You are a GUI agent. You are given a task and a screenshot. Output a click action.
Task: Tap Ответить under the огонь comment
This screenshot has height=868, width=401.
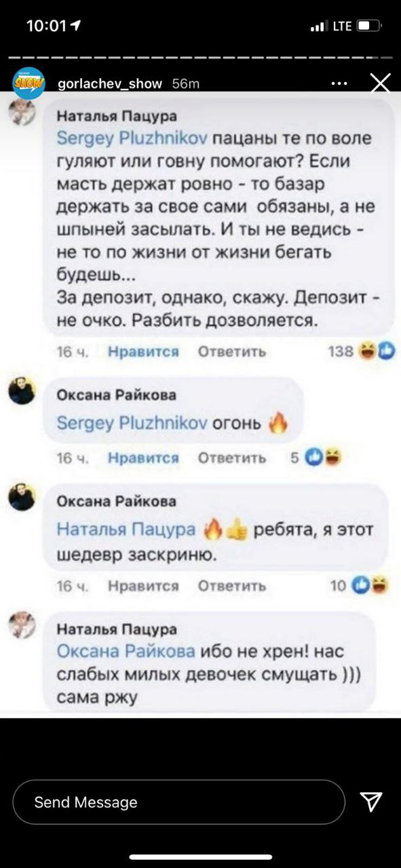[x=231, y=458]
